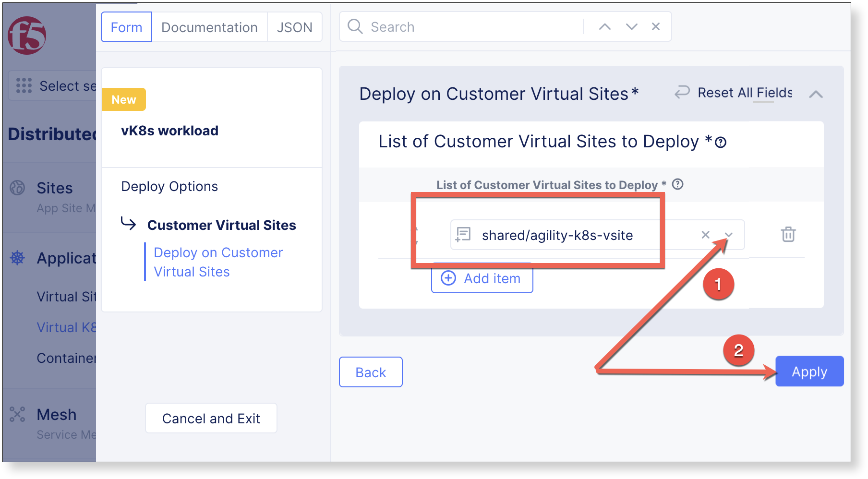This screenshot has height=479, width=868.
Task: Go to previous search result arrow
Action: click(x=605, y=27)
